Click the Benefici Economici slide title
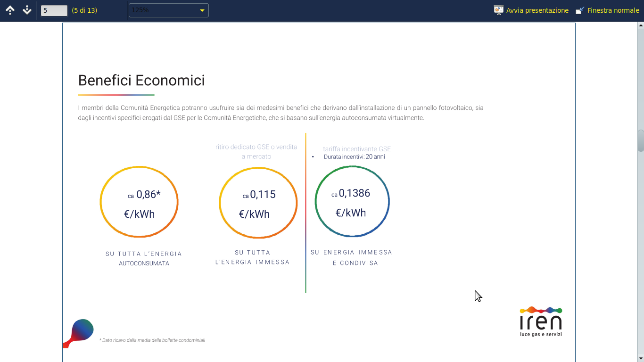 141,81
